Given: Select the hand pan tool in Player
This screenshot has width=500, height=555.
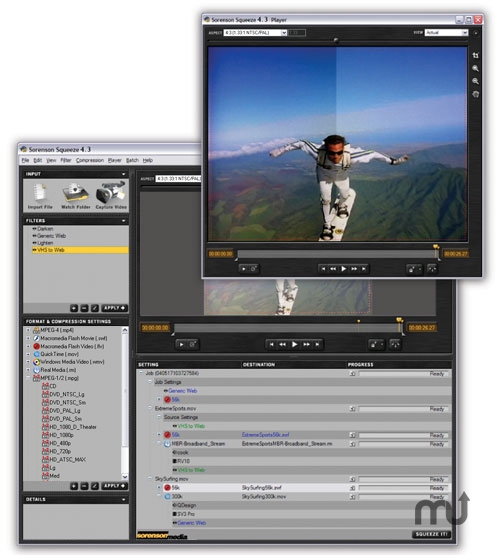Looking at the screenshot, I should click(476, 94).
